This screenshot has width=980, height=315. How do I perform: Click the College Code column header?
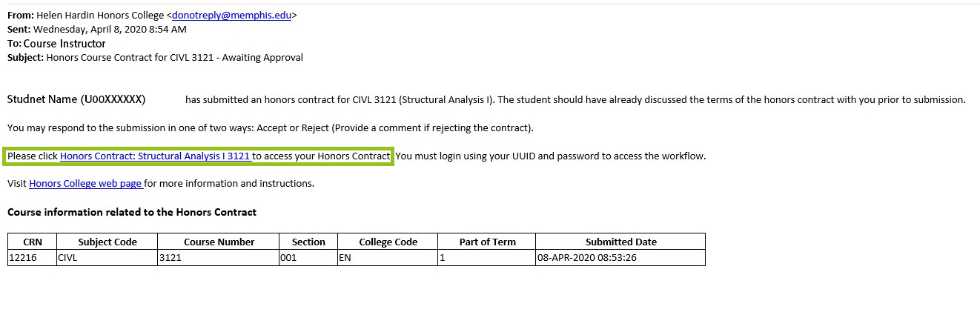point(388,242)
